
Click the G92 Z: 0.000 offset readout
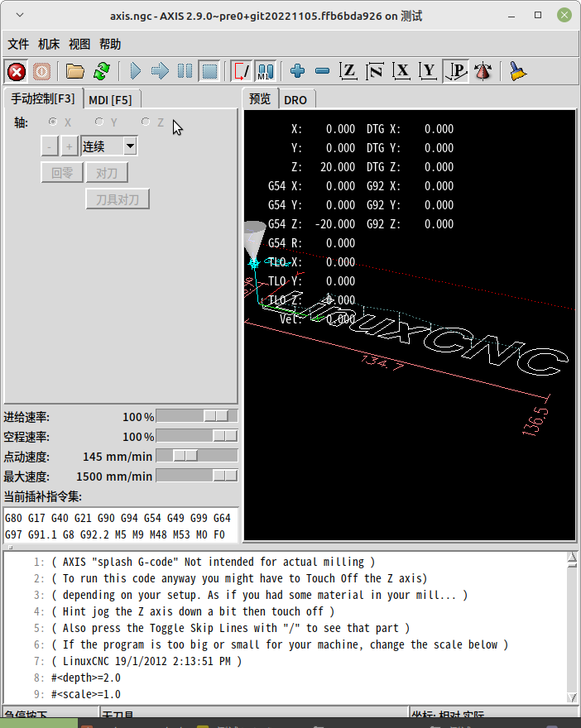click(x=410, y=224)
